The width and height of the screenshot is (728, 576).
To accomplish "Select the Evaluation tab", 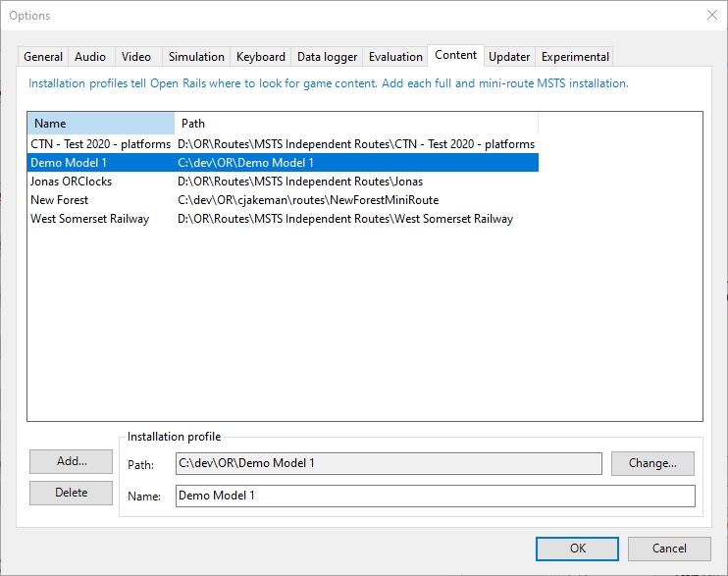I will click(x=395, y=57).
